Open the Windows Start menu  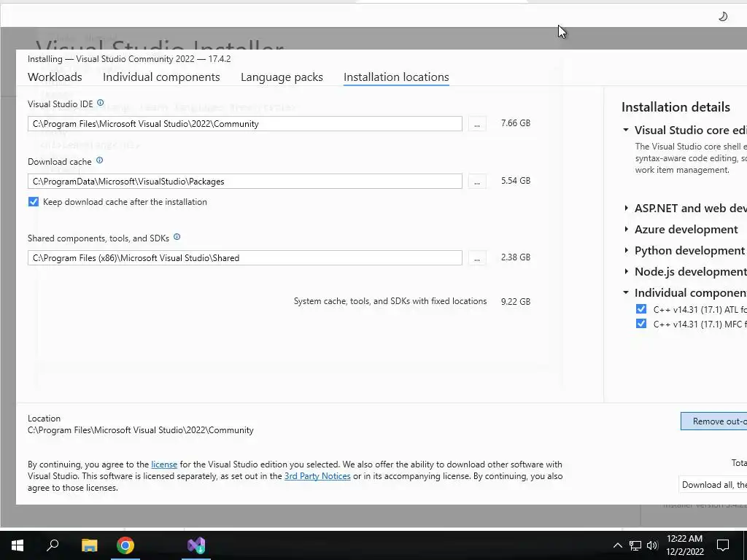tap(18, 545)
